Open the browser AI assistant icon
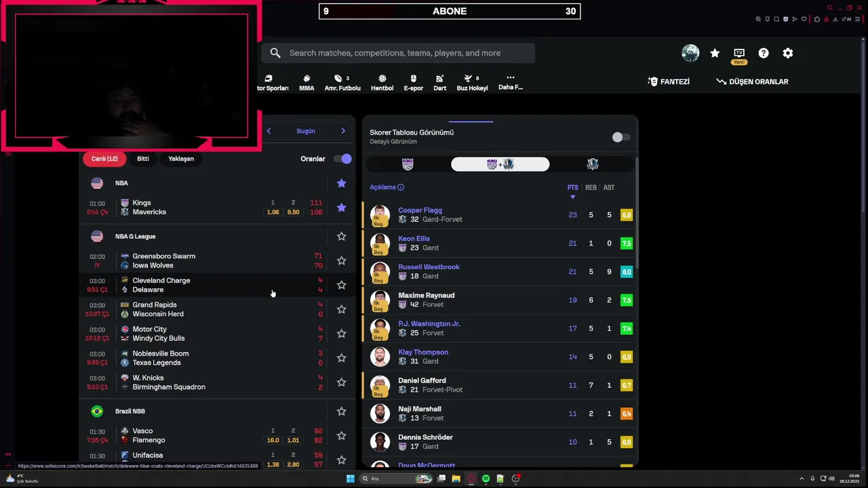 pos(847,19)
